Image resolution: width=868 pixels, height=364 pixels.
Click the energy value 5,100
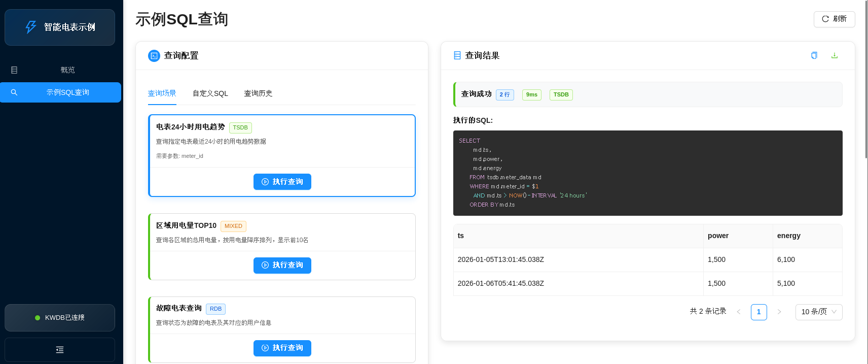click(786, 283)
